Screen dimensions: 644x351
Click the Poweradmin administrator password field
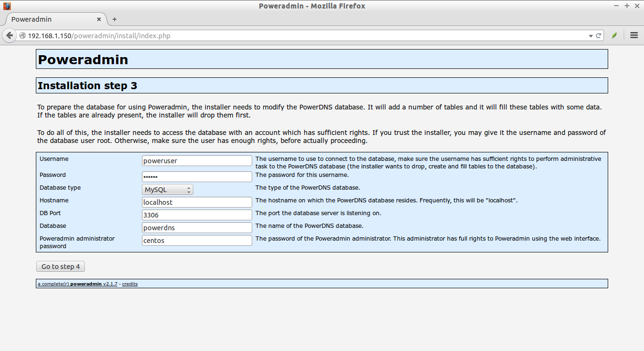197,240
